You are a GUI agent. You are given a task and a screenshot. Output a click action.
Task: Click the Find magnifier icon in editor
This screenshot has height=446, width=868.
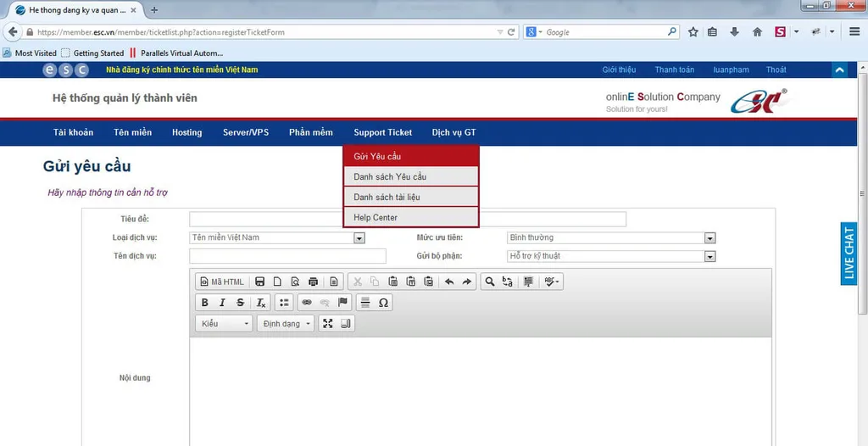tap(489, 282)
